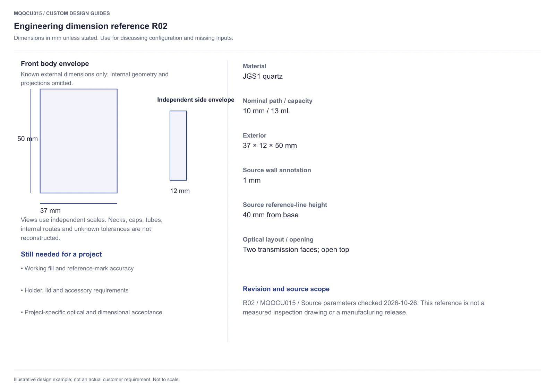Click the '37 mm' width label
The width and height of the screenshot is (555, 392).
(50, 210)
